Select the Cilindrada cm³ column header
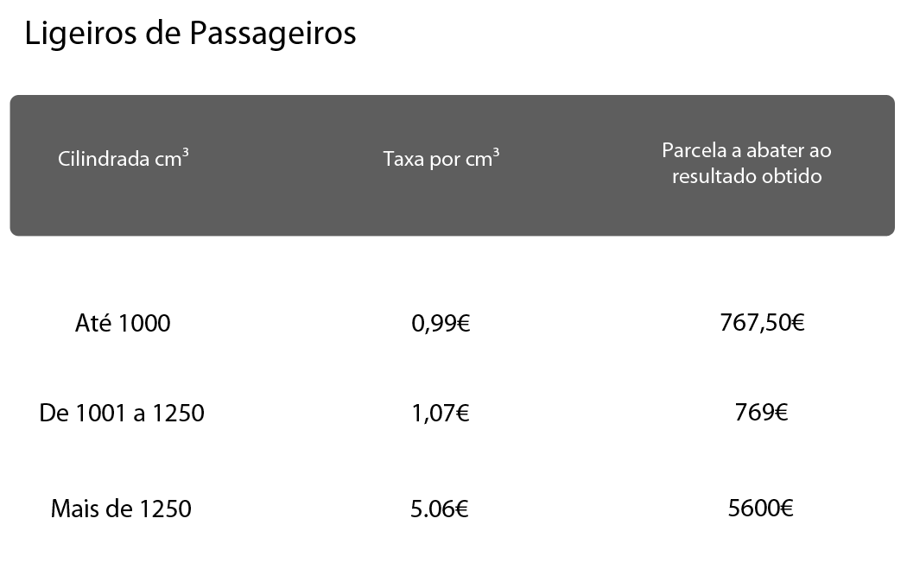 click(124, 158)
